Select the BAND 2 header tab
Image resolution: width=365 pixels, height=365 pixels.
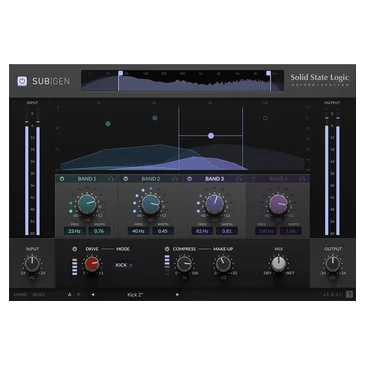click(151, 179)
